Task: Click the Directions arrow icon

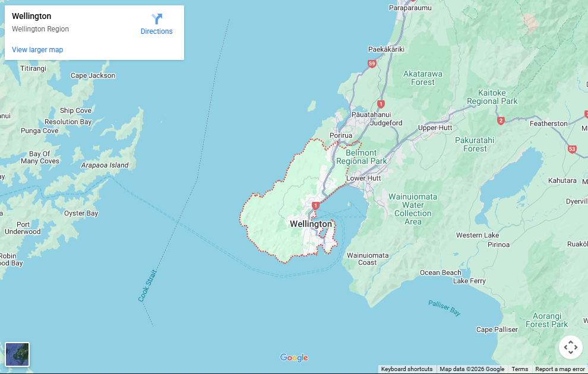Action: 157,19
